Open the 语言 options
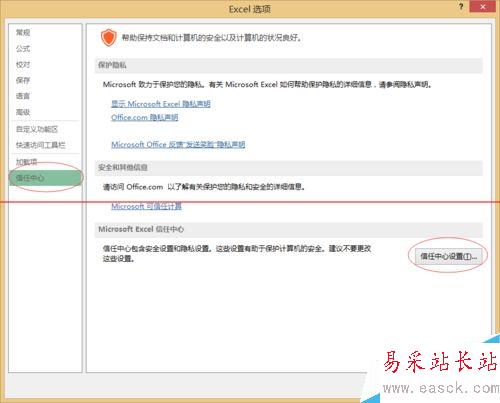 pyautogui.click(x=23, y=96)
